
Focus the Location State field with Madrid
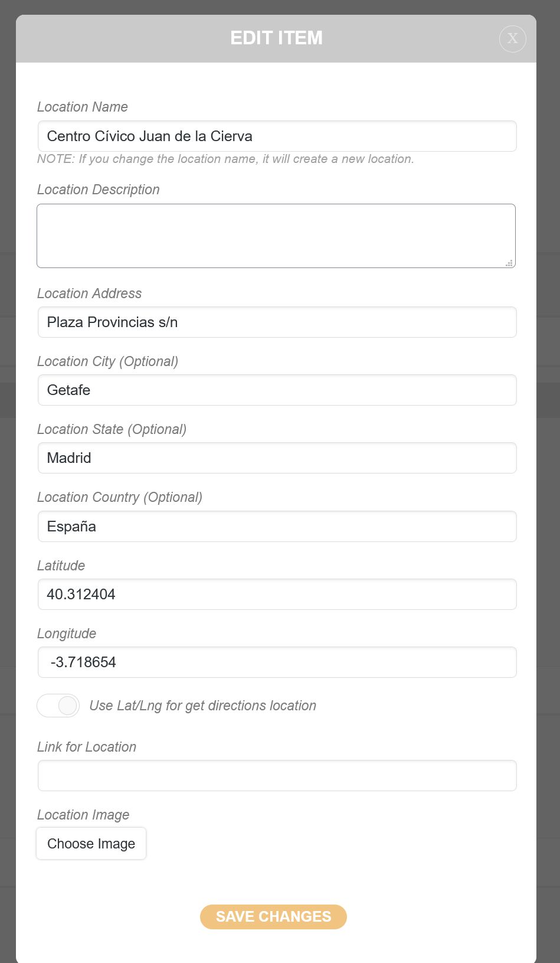[x=277, y=458]
